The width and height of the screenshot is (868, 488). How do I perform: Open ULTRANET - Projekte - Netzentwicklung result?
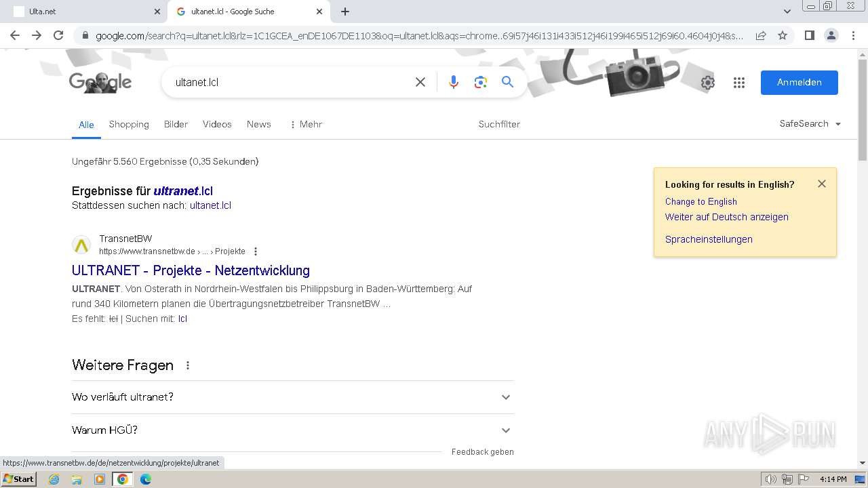click(x=191, y=270)
